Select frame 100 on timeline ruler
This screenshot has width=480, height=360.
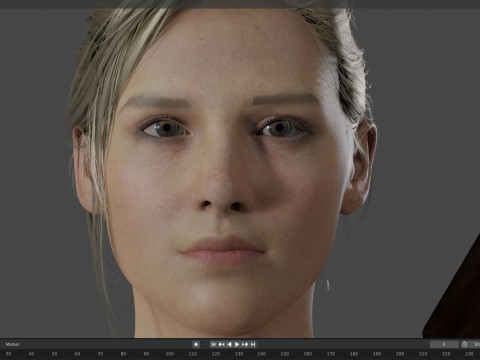pos(170,354)
